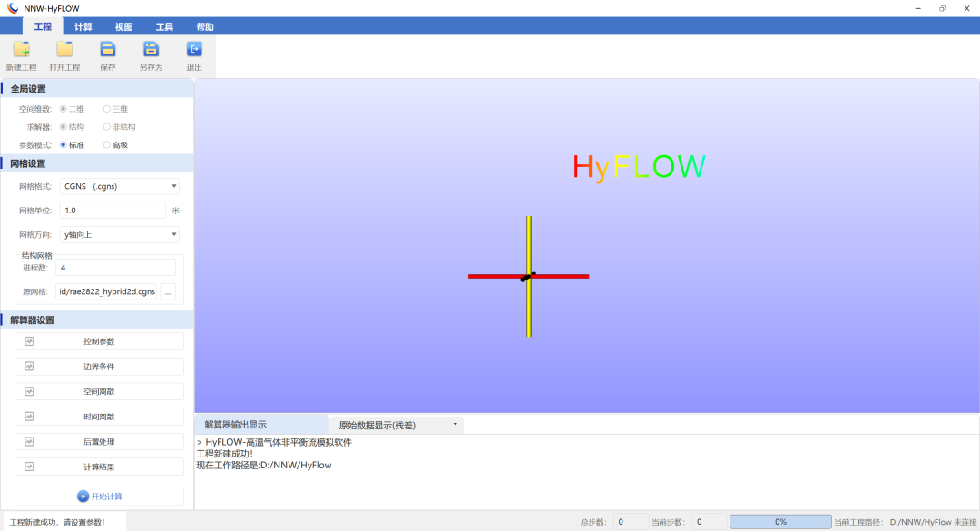Open the 空间离散 settings button
The width and height of the screenshot is (980, 531).
tap(100, 391)
